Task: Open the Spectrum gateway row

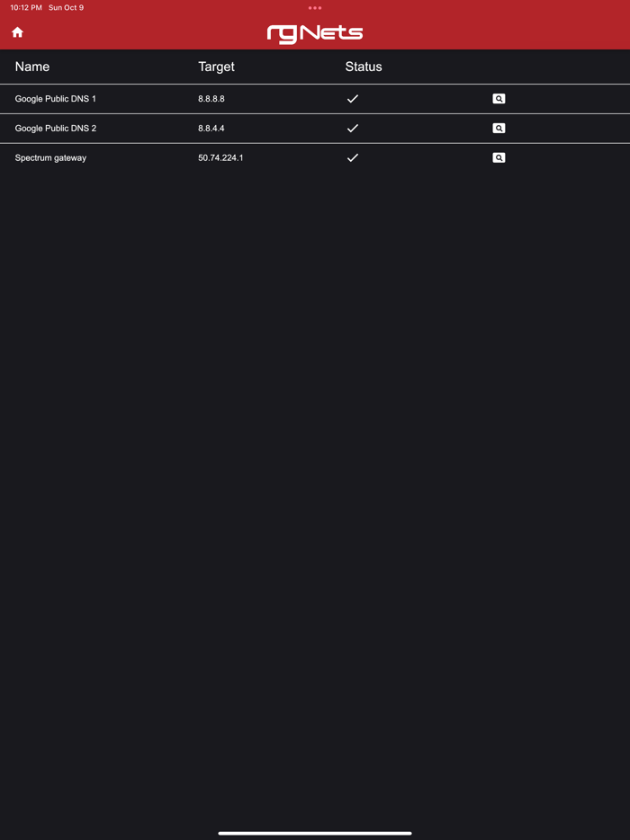Action: tap(49, 157)
